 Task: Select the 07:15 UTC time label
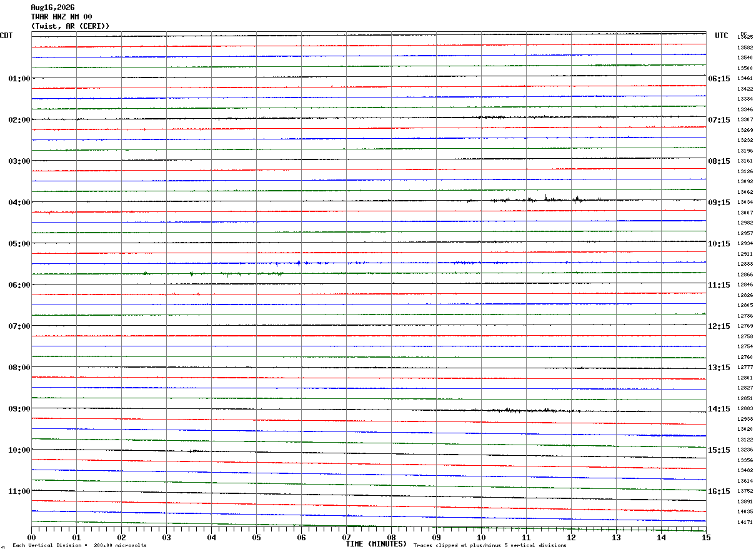719,120
